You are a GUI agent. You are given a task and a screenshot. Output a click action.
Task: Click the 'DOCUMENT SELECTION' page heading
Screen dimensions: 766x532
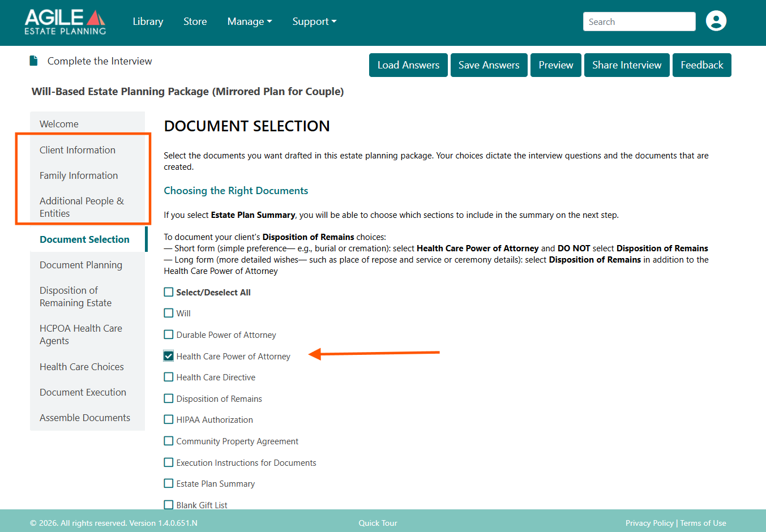click(247, 126)
